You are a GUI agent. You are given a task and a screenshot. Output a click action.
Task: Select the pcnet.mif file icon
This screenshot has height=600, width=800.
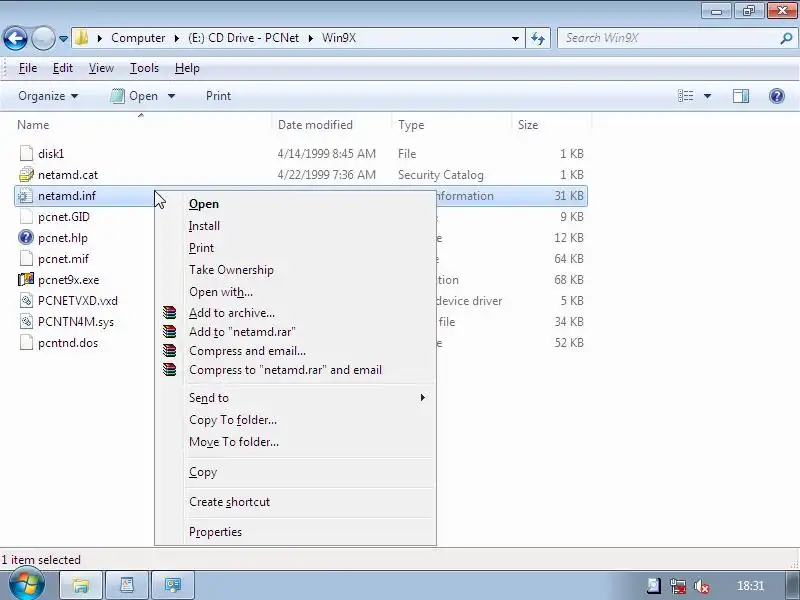coord(26,259)
